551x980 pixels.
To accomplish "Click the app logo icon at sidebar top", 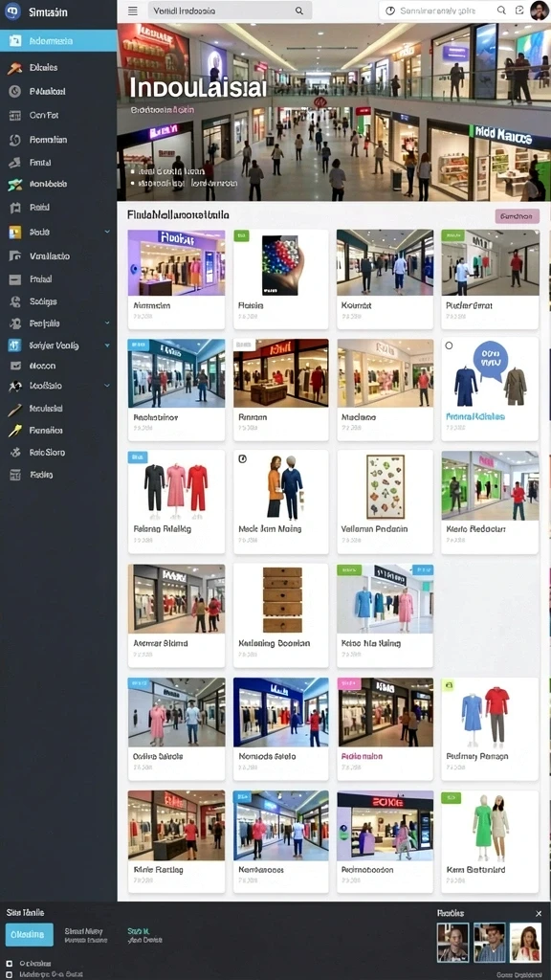I will tap(12, 11).
